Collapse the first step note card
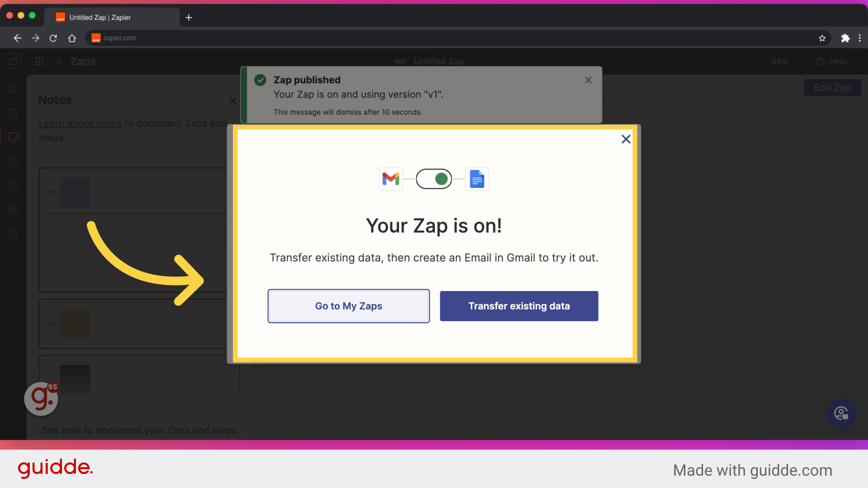The width and height of the screenshot is (868, 488). click(x=52, y=192)
